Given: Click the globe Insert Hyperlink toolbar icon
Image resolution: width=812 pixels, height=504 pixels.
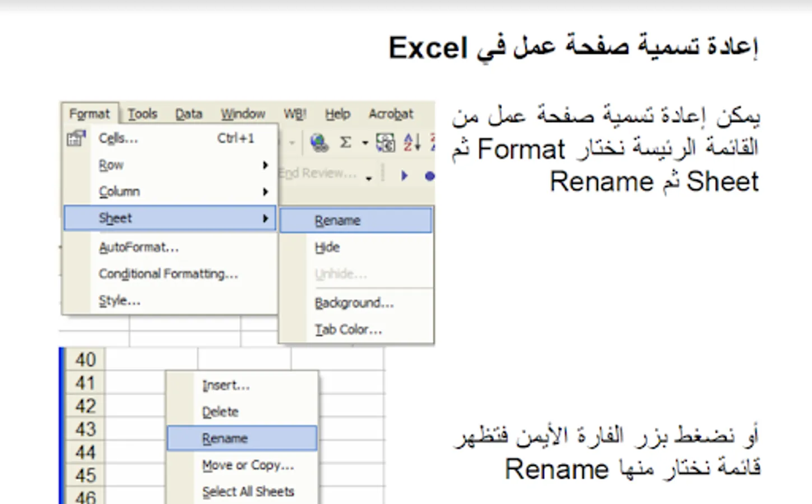Looking at the screenshot, I should (319, 143).
